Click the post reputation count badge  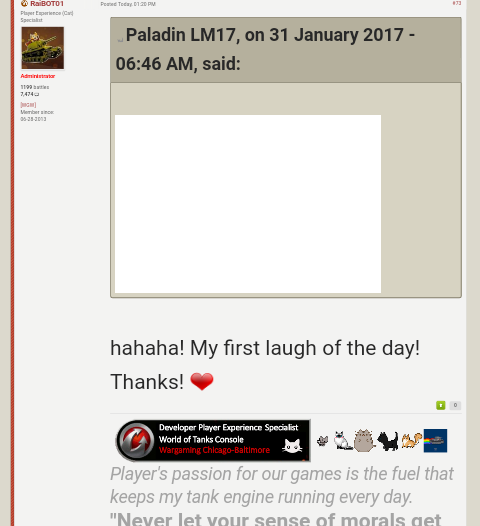click(x=455, y=405)
